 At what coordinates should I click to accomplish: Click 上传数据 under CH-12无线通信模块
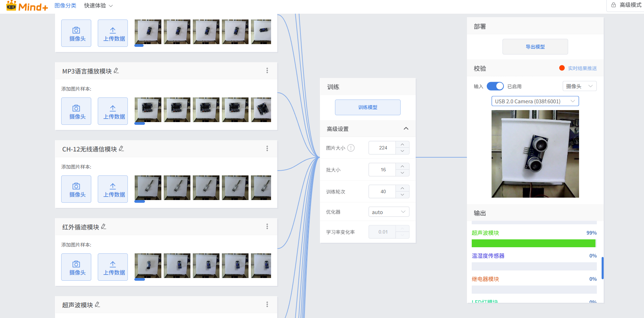(113, 189)
